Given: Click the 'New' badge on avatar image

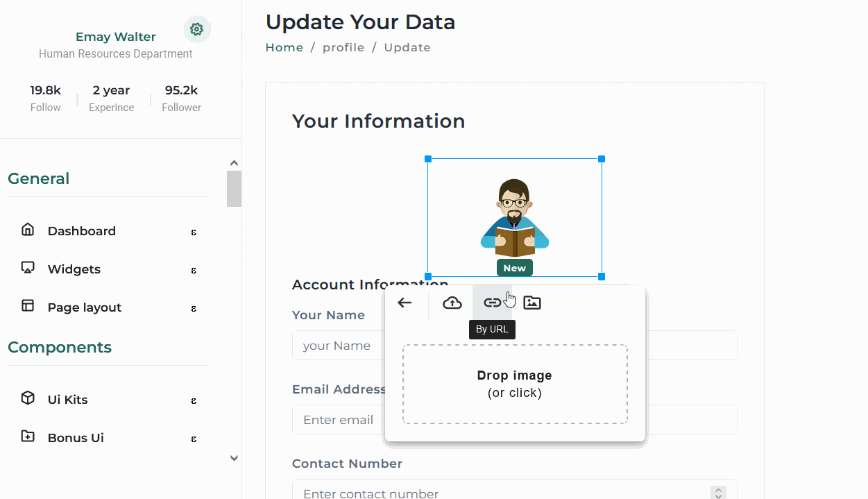Looking at the screenshot, I should click(514, 267).
